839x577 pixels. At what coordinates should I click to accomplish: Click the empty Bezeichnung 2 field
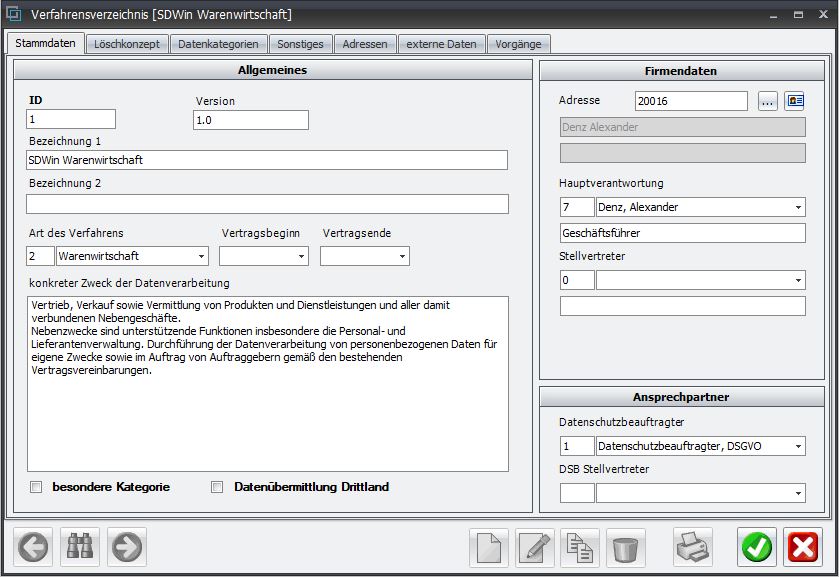(267, 204)
